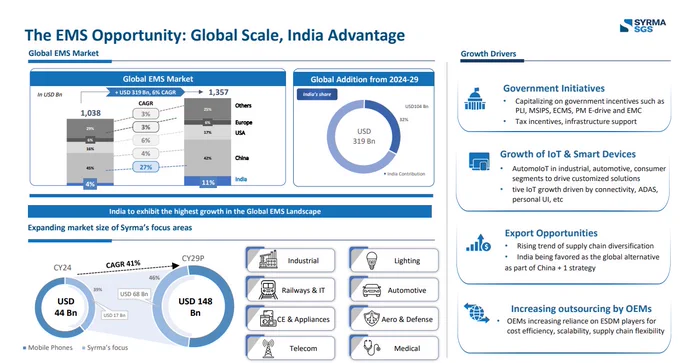Click the India's share label badge
This screenshot has width=680, height=363.
pos(317,94)
